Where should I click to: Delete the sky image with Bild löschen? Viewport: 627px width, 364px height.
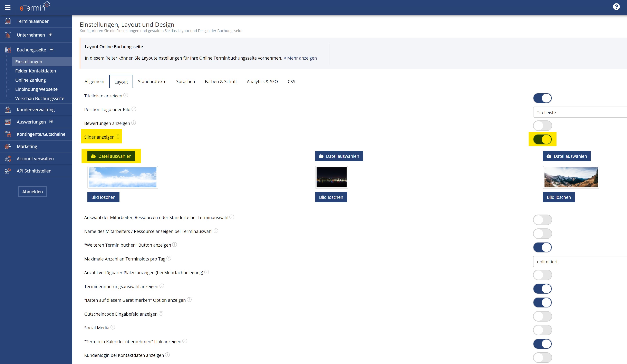coord(103,197)
